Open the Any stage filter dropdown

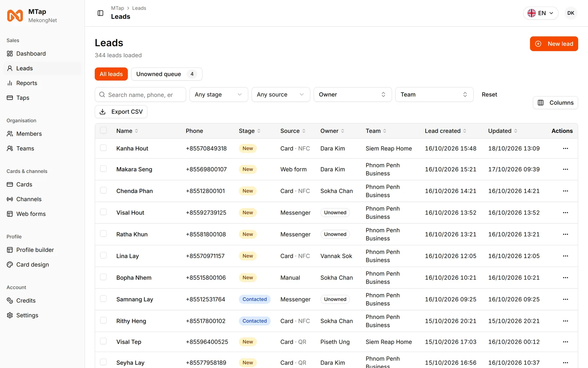tap(219, 95)
